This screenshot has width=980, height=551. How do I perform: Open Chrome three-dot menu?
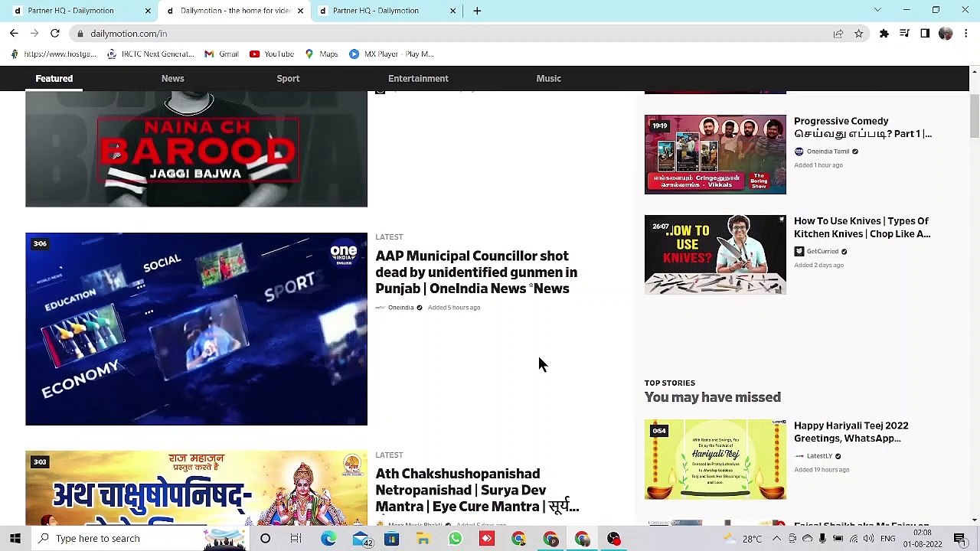point(966,34)
